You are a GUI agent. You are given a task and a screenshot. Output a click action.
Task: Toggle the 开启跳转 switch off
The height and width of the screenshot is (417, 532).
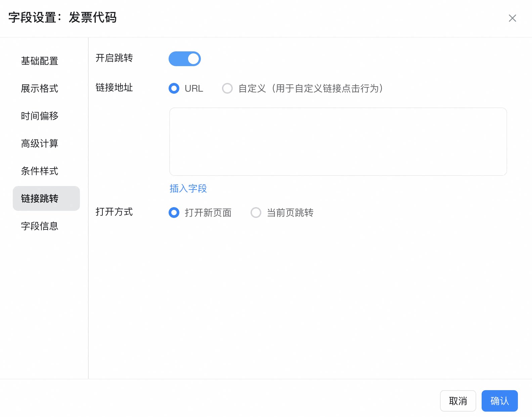(x=185, y=59)
